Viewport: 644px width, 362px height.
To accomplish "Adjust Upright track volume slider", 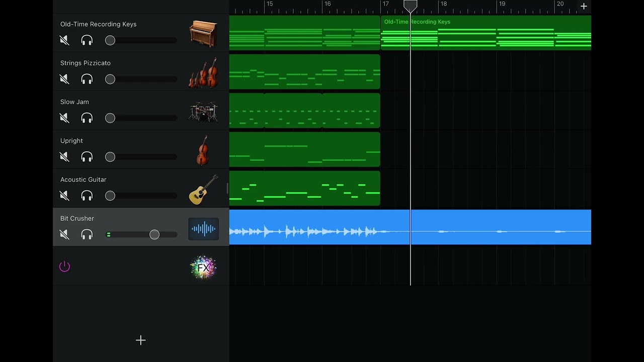I will [141, 157].
